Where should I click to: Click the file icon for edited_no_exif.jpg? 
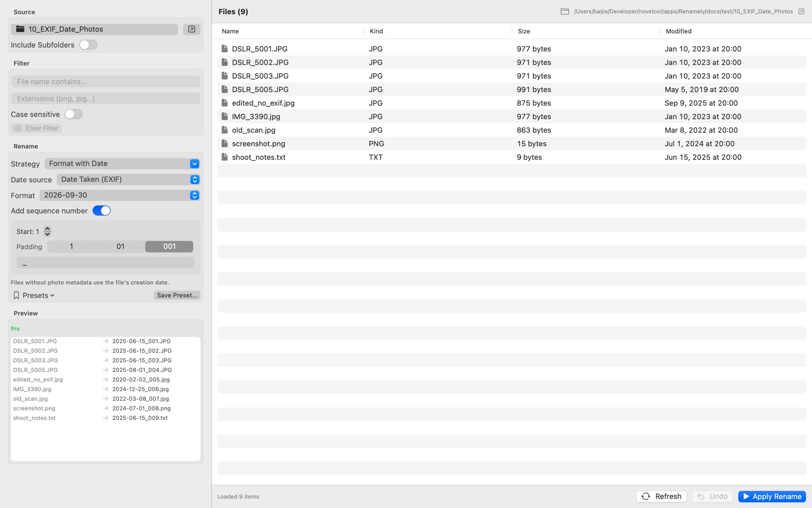(x=224, y=103)
